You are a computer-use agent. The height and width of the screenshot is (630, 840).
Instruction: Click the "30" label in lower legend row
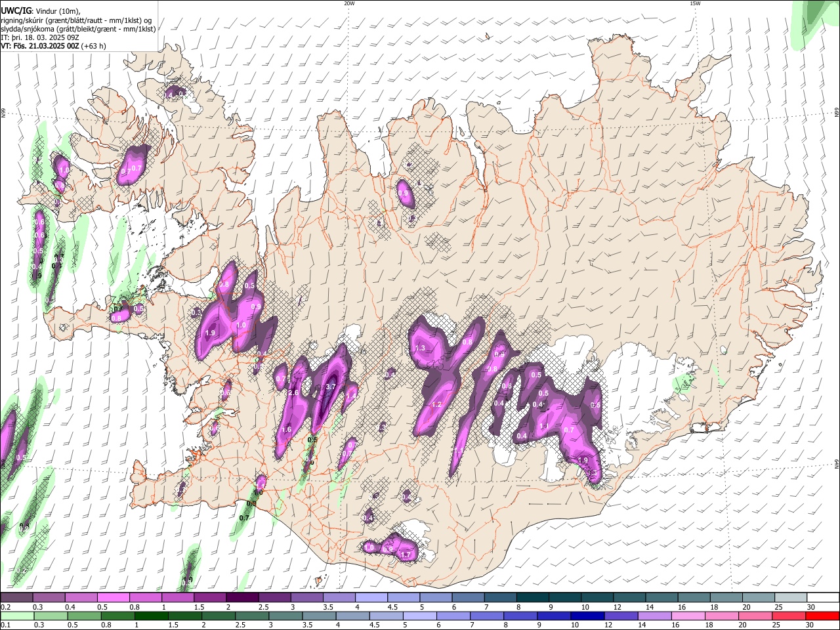tap(810, 625)
